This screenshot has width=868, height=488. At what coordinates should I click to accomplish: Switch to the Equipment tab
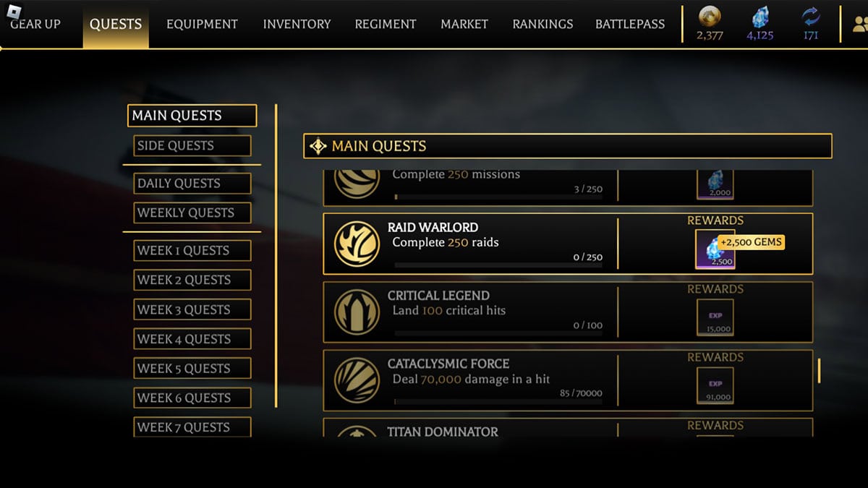tap(202, 24)
